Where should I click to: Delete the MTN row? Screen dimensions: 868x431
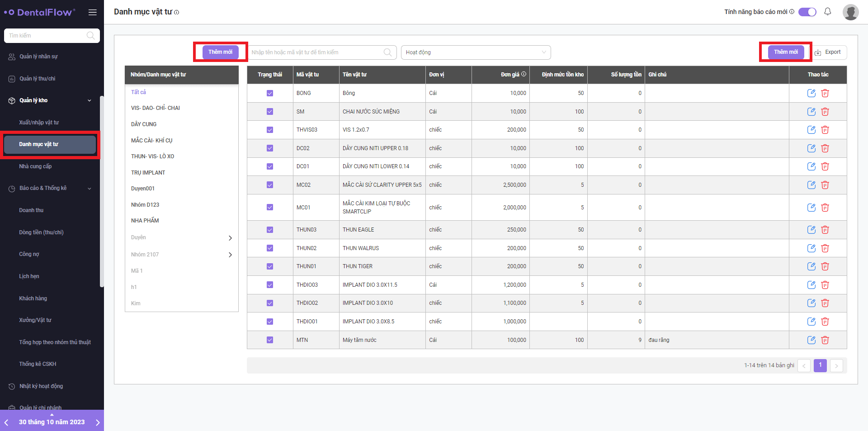(825, 340)
